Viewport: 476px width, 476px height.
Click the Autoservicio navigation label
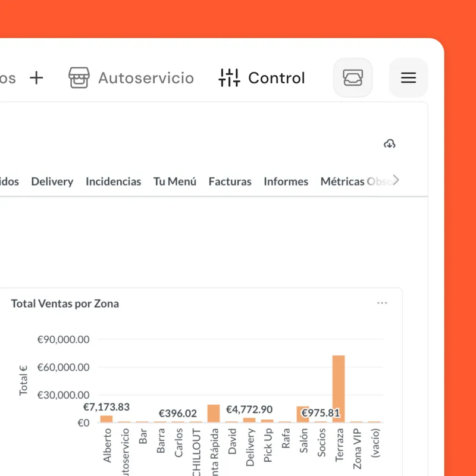(x=146, y=78)
